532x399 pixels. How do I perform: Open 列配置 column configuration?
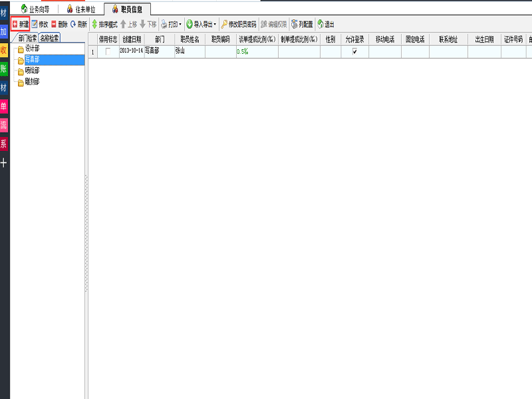pyautogui.click(x=302, y=24)
